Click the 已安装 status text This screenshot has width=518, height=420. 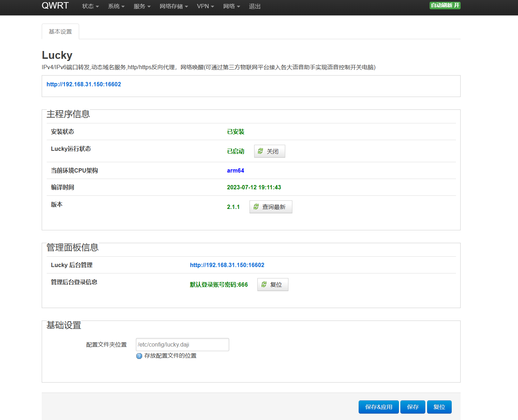[x=236, y=132]
